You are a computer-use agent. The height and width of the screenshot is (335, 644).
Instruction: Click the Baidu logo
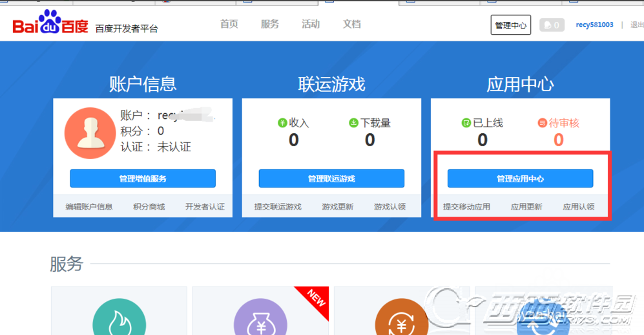click(x=50, y=23)
